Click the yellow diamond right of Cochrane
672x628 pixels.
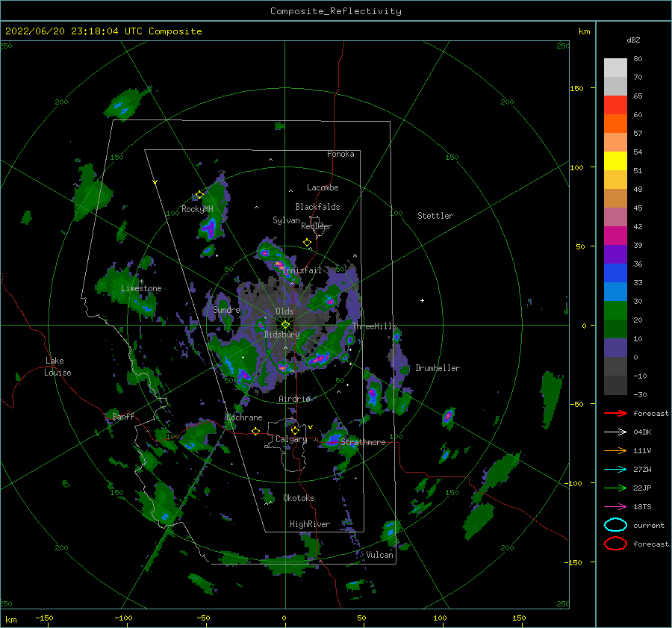255,432
